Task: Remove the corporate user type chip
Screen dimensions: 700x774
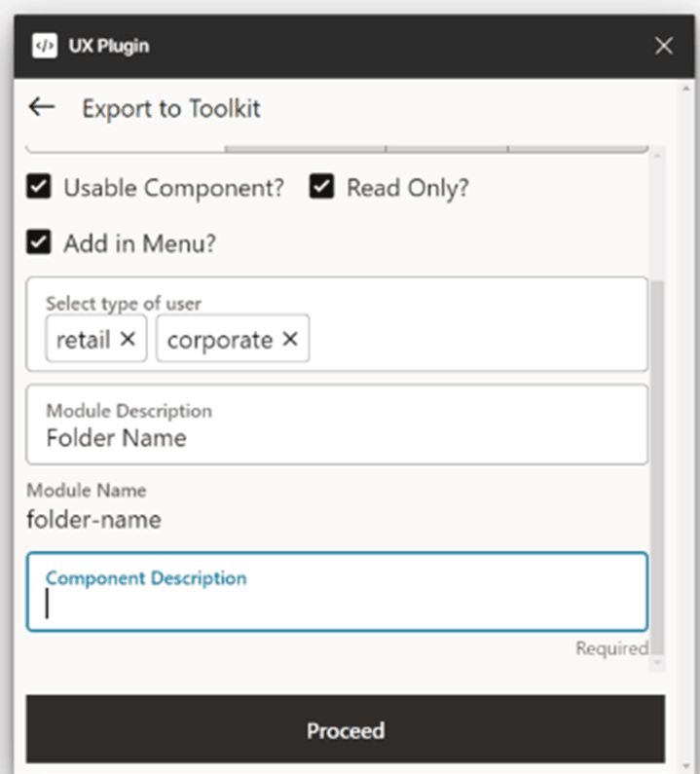Action: (x=289, y=339)
